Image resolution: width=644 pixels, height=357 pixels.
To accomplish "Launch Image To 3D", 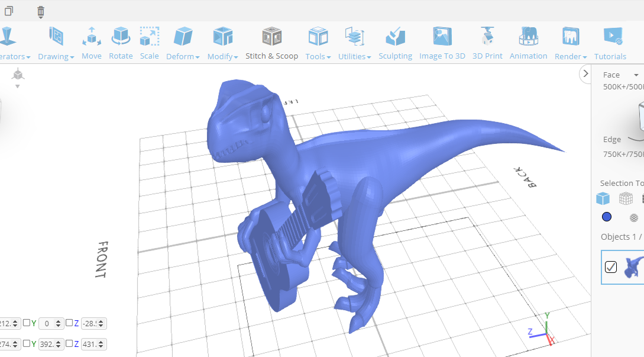I will point(442,44).
